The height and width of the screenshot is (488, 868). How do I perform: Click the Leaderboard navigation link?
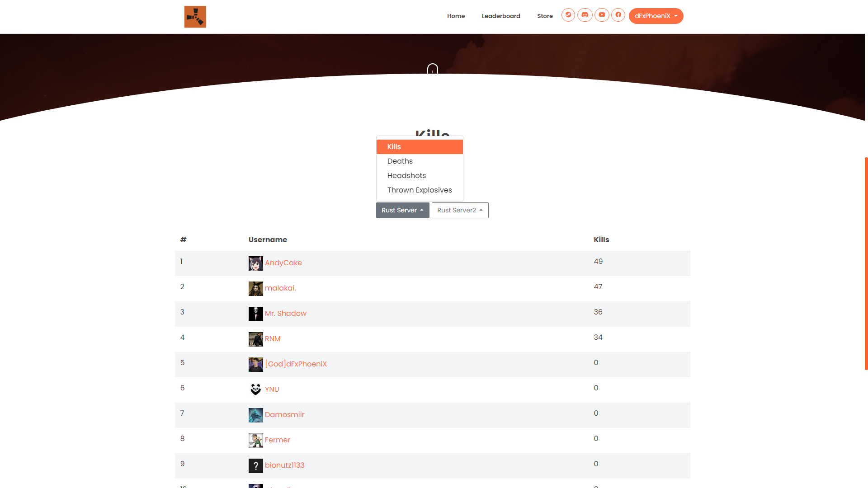(501, 16)
